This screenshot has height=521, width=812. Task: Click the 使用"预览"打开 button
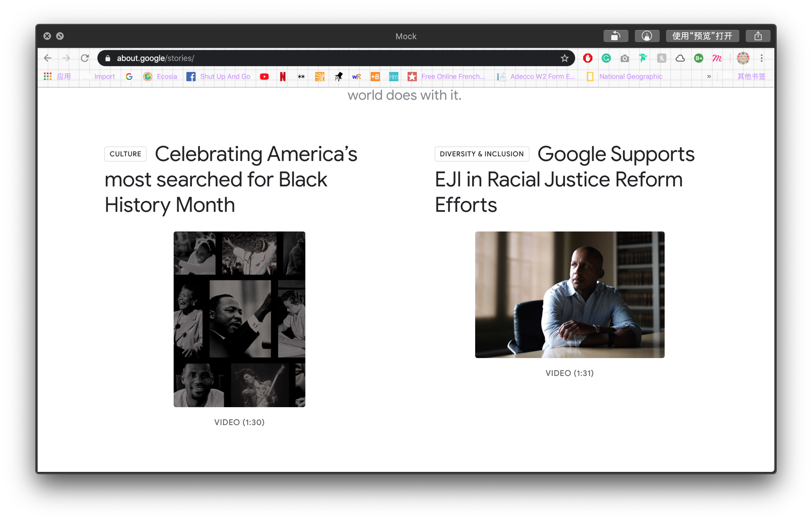(x=702, y=36)
